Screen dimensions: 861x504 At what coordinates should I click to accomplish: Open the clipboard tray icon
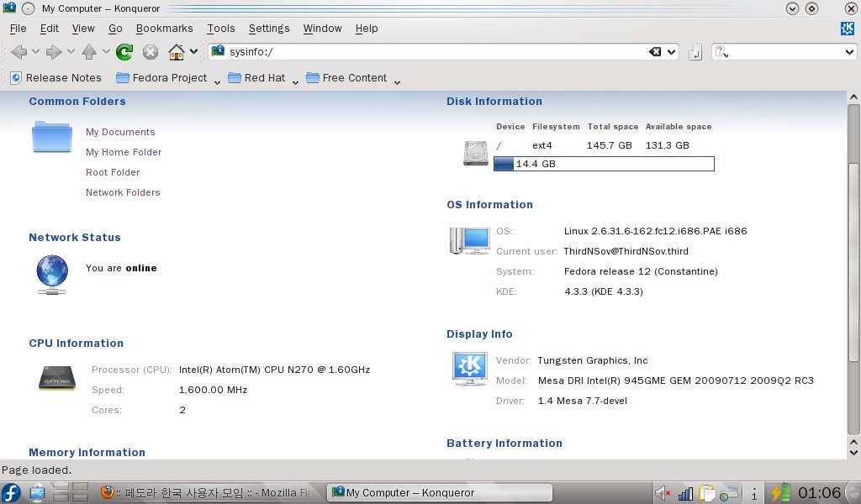pyautogui.click(x=706, y=494)
